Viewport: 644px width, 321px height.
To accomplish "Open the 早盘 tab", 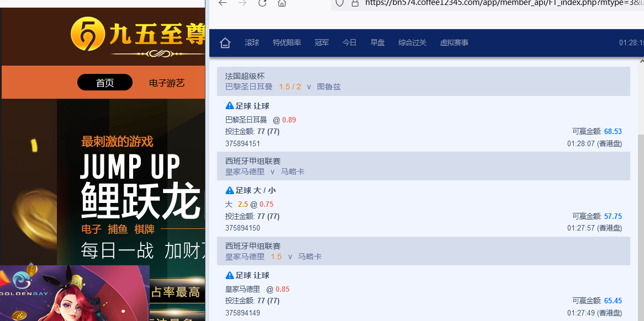I will pos(377,42).
